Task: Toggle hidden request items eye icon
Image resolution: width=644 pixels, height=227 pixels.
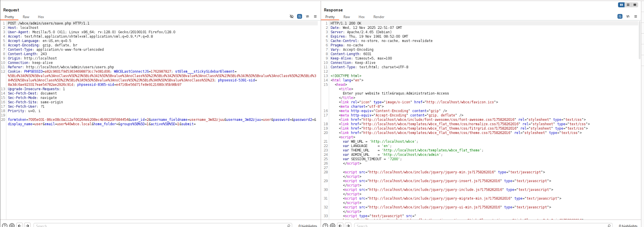Action: pos(291,16)
